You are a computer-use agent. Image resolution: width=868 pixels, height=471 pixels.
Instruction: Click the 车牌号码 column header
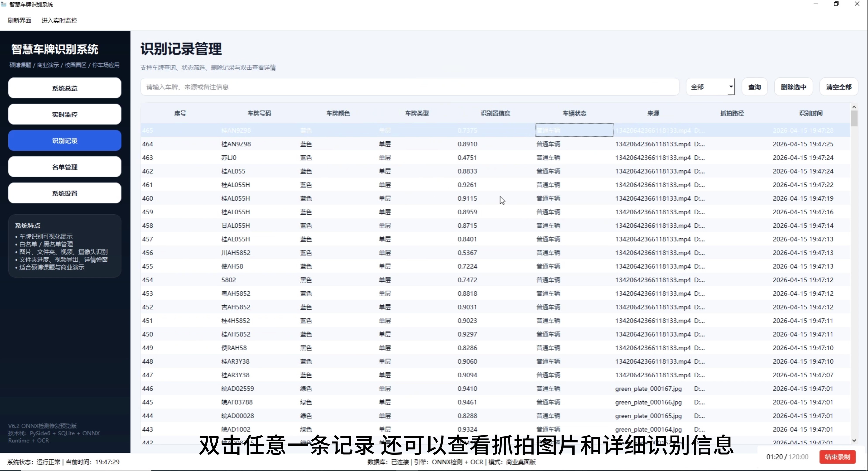pyautogui.click(x=259, y=113)
